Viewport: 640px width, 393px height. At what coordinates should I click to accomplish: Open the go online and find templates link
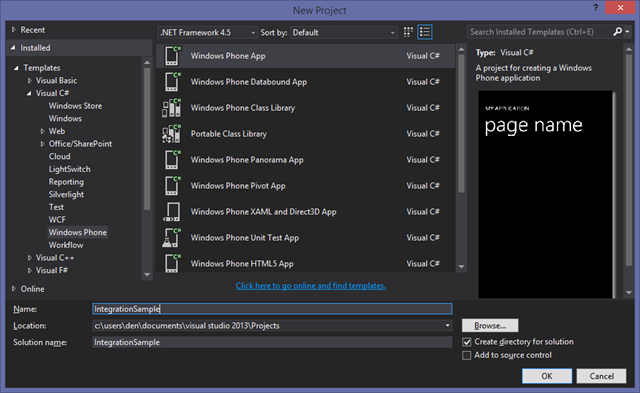(x=311, y=286)
